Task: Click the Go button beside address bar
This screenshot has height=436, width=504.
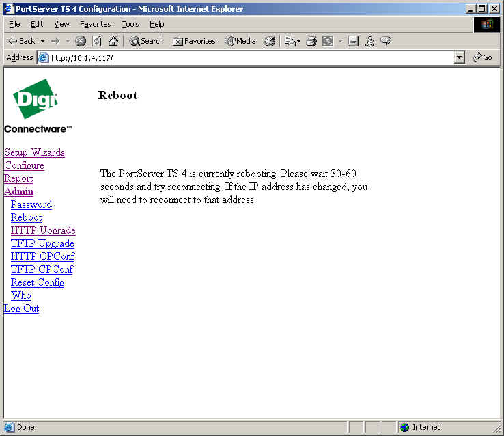Action: pos(482,58)
